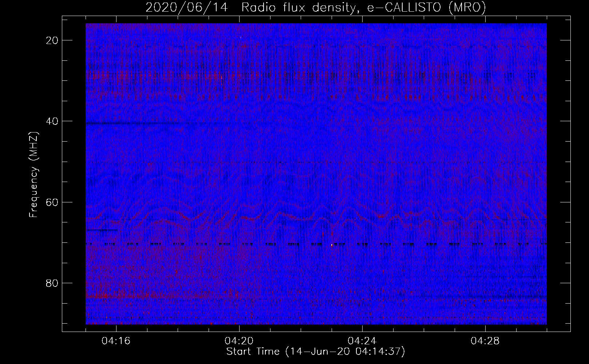This screenshot has width=589, height=364.
Task: Click the date '2020/06/14' in title
Action: (x=187, y=8)
